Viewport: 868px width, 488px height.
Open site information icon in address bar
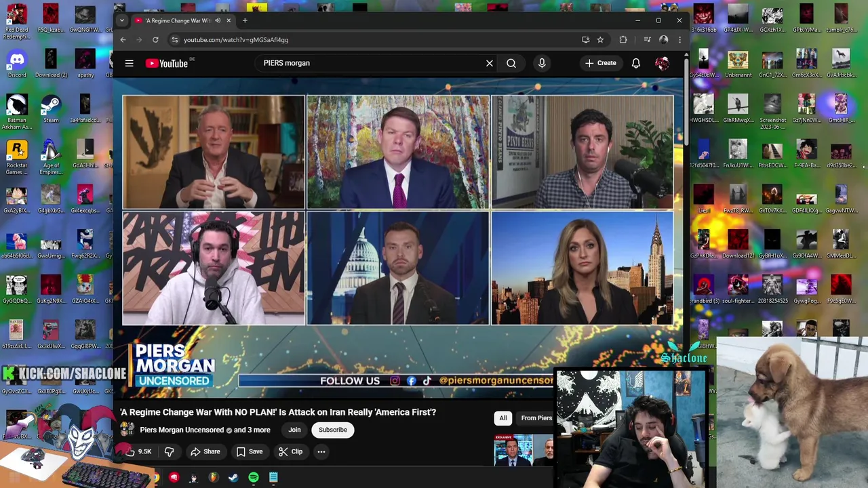tap(174, 40)
